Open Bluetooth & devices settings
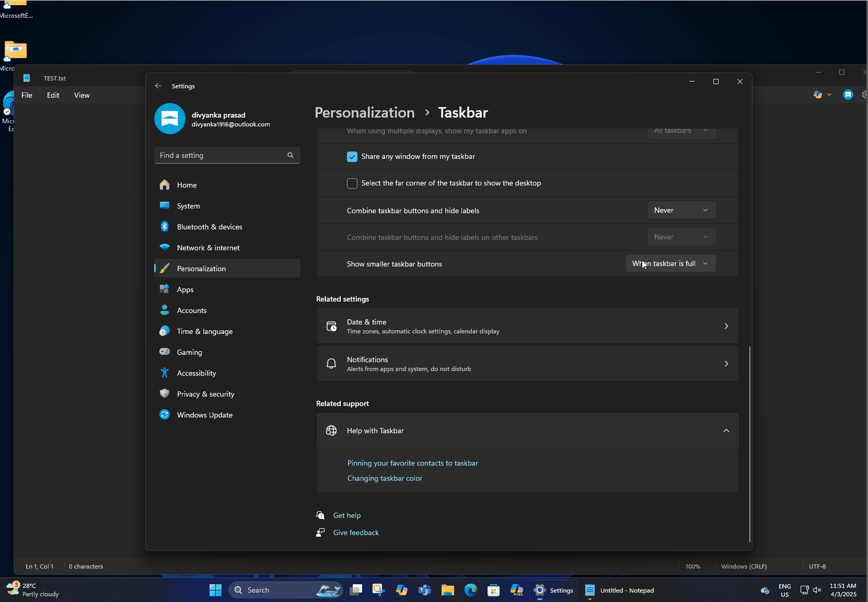The height and width of the screenshot is (602, 868). coord(209,226)
